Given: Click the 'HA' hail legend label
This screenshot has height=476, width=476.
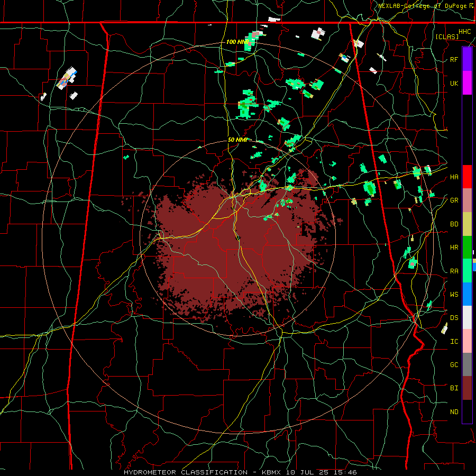Looking at the screenshot, I should tap(454, 177).
